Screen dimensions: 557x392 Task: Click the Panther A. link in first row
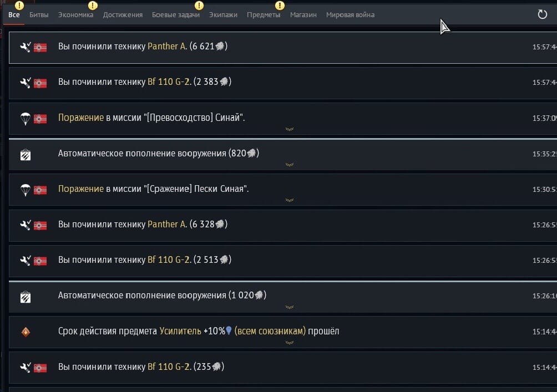[x=167, y=47]
